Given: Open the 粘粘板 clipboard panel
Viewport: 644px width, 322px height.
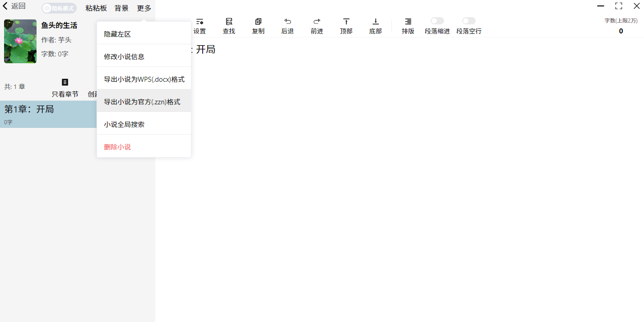Looking at the screenshot, I should [x=96, y=8].
